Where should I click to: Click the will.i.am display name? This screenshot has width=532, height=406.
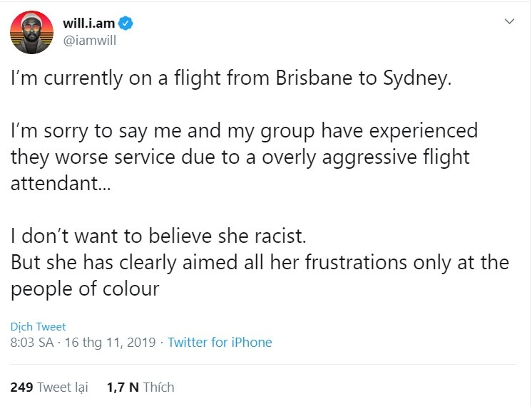(x=88, y=24)
